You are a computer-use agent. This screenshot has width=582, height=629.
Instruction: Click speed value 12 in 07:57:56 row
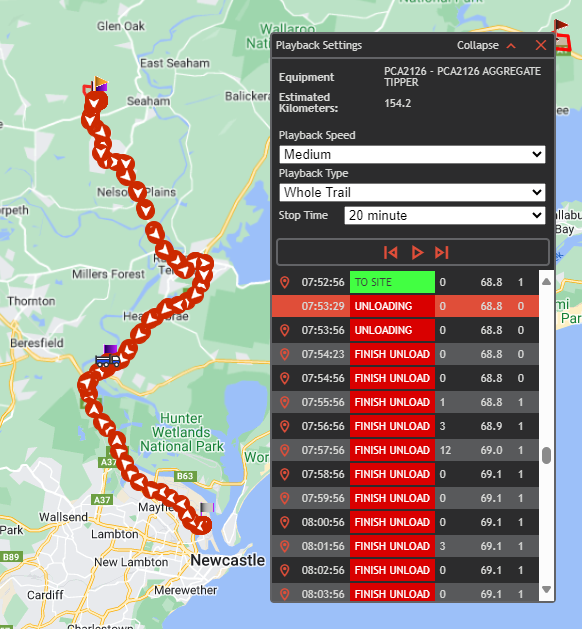(445, 450)
